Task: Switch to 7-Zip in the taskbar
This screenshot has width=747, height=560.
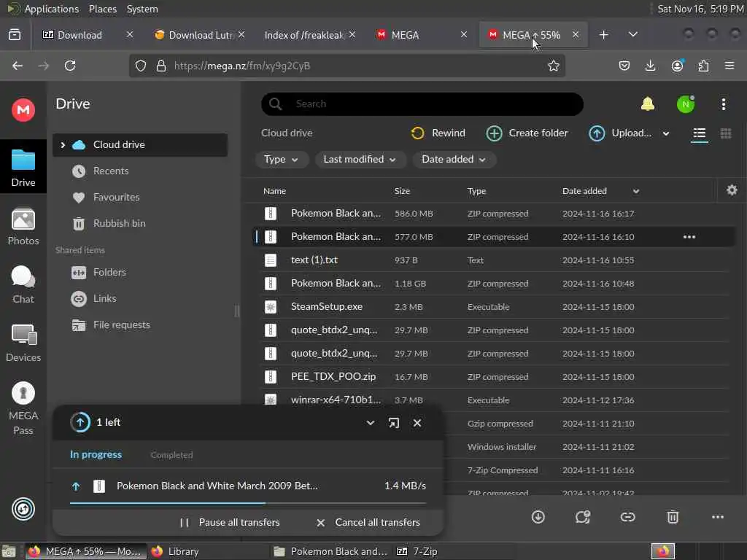Action: (x=417, y=551)
